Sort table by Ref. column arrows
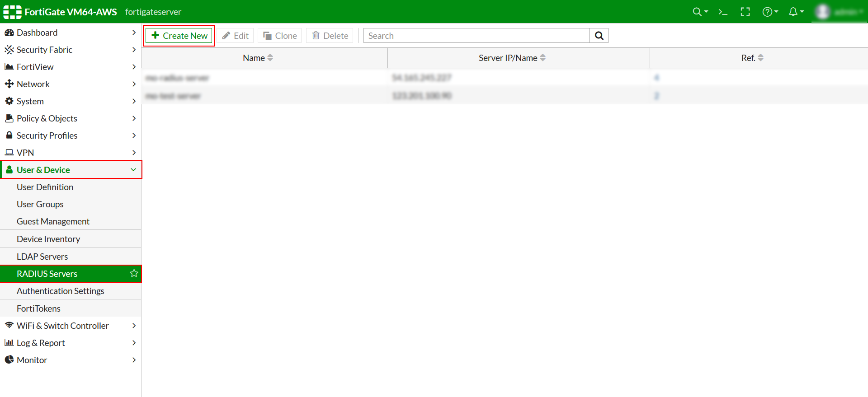 point(761,58)
